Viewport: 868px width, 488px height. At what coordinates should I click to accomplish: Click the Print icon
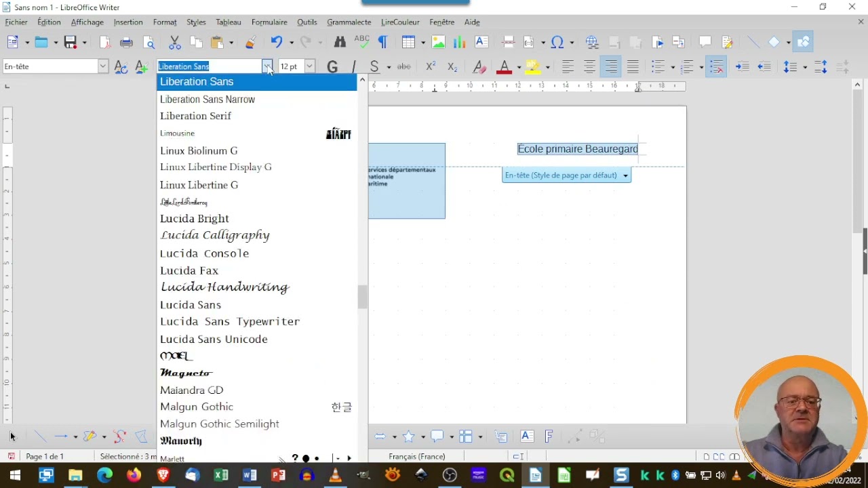126,42
